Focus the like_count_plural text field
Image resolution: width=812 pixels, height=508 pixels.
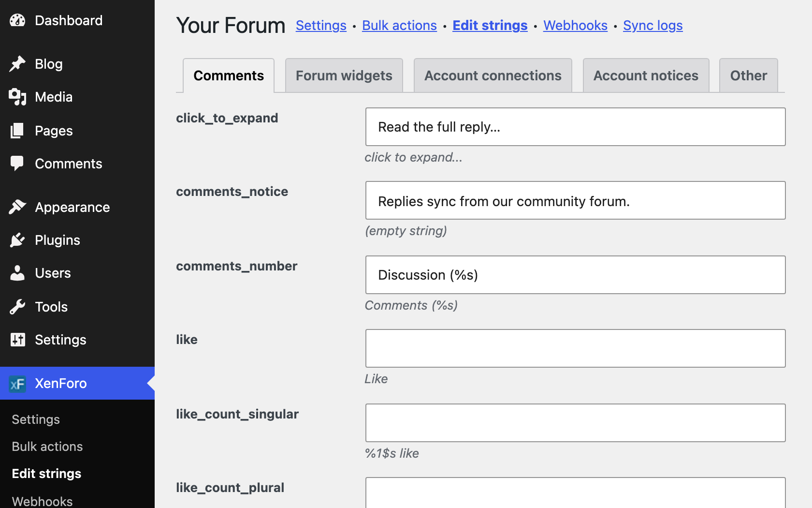(575, 493)
